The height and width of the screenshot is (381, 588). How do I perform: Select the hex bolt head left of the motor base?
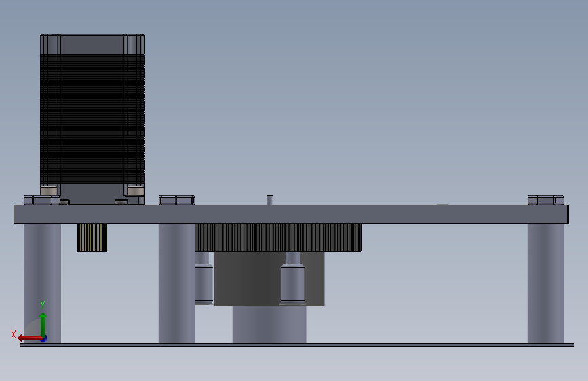tap(41, 200)
